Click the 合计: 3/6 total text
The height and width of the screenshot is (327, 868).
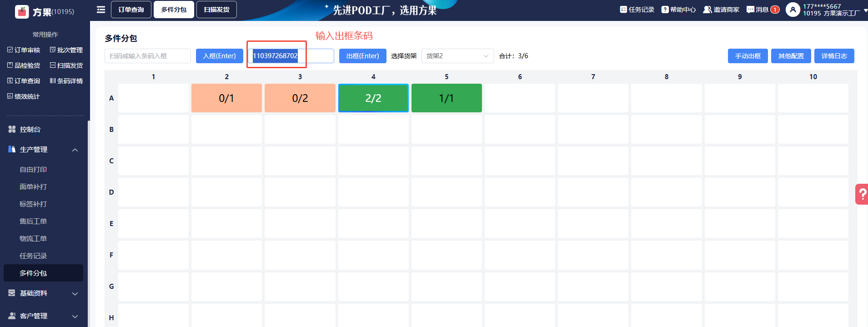[514, 56]
